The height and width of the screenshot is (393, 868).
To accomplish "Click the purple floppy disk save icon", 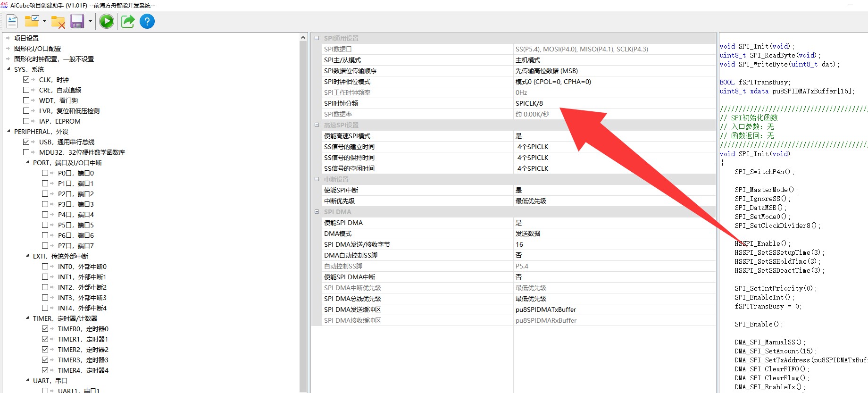I will 77,21.
